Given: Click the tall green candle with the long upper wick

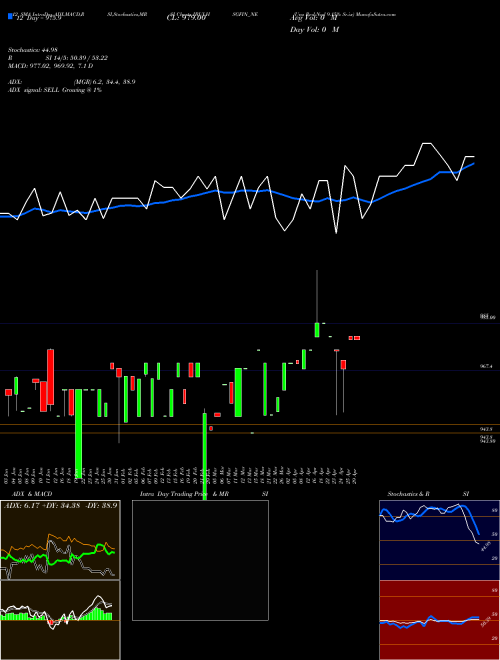Looking at the screenshot, I should pos(317,330).
